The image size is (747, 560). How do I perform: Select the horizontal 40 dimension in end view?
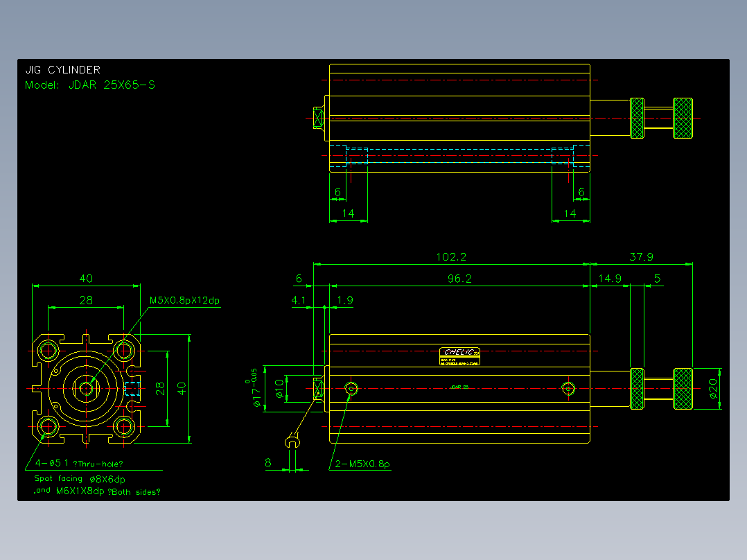pyautogui.click(x=86, y=279)
